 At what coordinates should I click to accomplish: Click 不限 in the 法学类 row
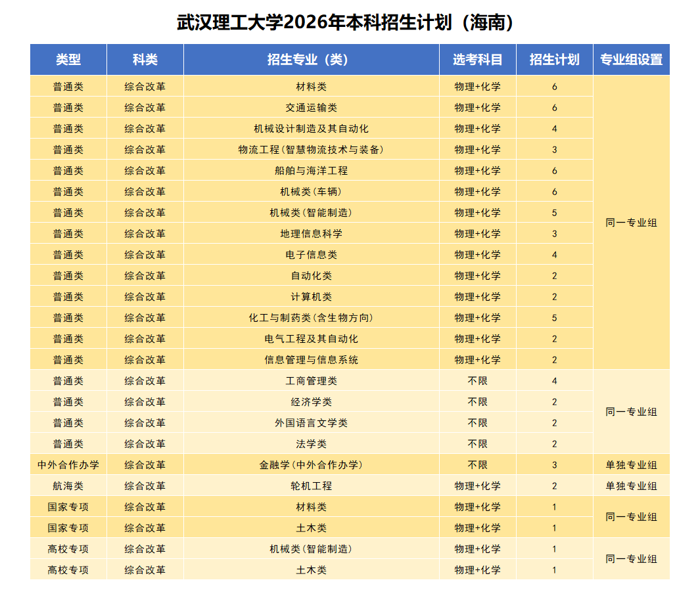(478, 443)
